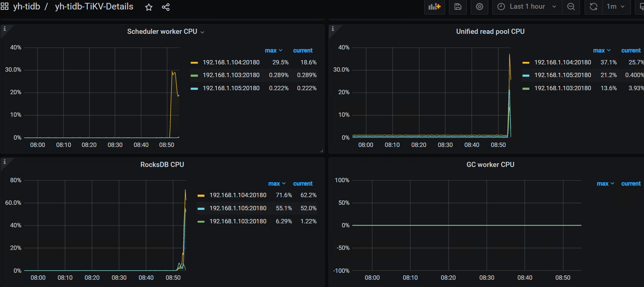Toggle 192.168.1.104:20180 series in Scheduler worker CPU legend

pyautogui.click(x=231, y=63)
